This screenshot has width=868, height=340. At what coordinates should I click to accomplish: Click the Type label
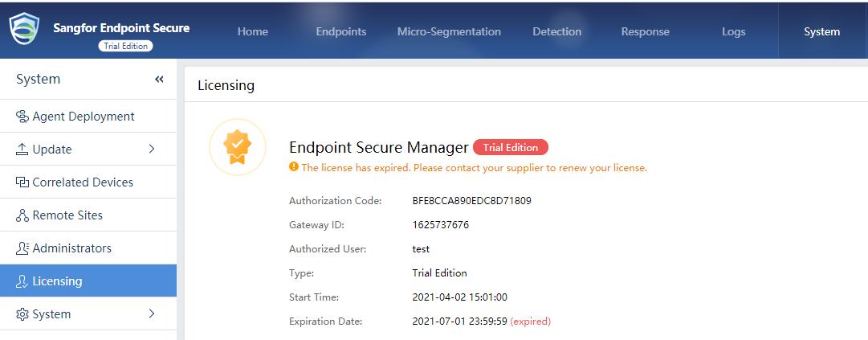tap(302, 273)
